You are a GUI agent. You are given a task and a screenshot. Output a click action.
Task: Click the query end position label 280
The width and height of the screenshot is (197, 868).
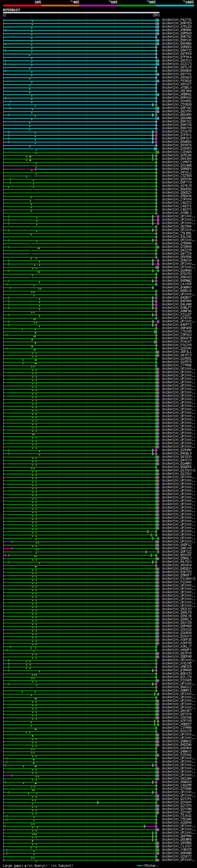click(155, 15)
